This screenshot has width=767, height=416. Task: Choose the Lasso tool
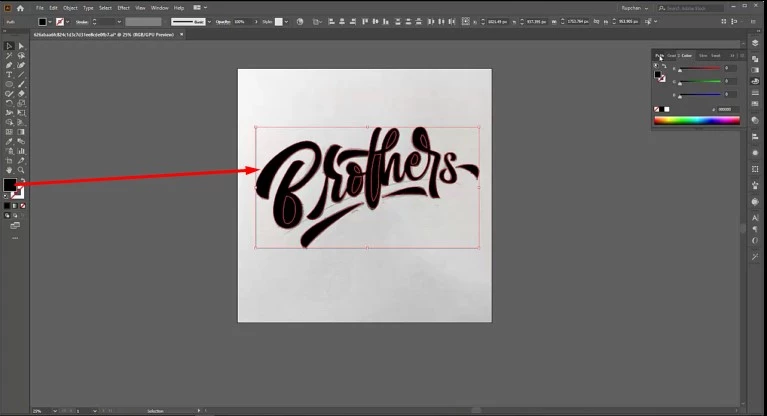(x=21, y=55)
